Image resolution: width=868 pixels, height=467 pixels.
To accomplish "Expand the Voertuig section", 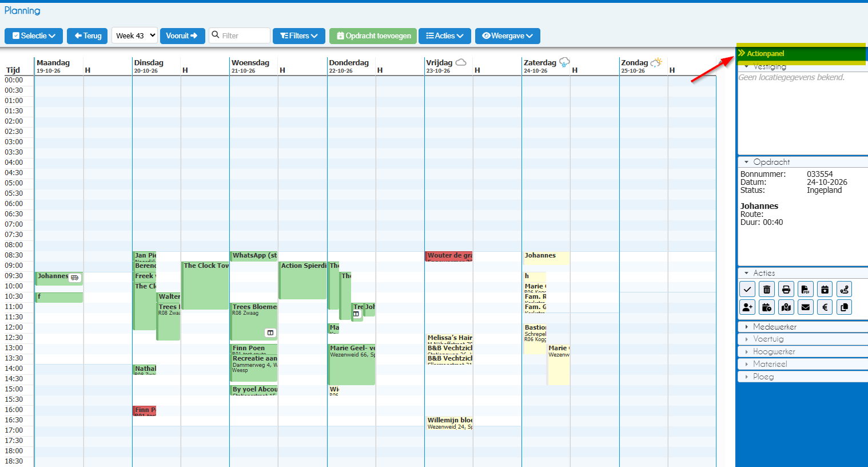I will [803, 339].
